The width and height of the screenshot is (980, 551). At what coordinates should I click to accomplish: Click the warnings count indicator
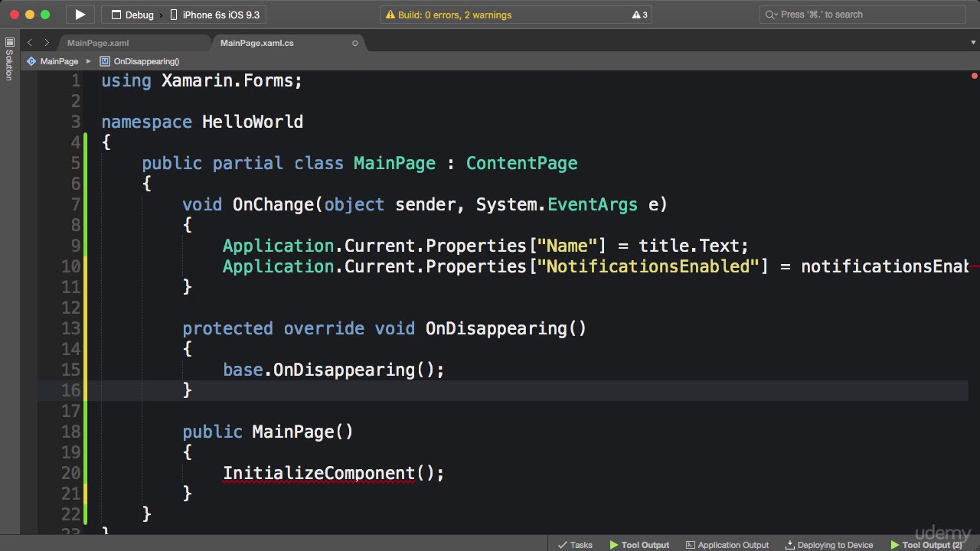click(639, 15)
